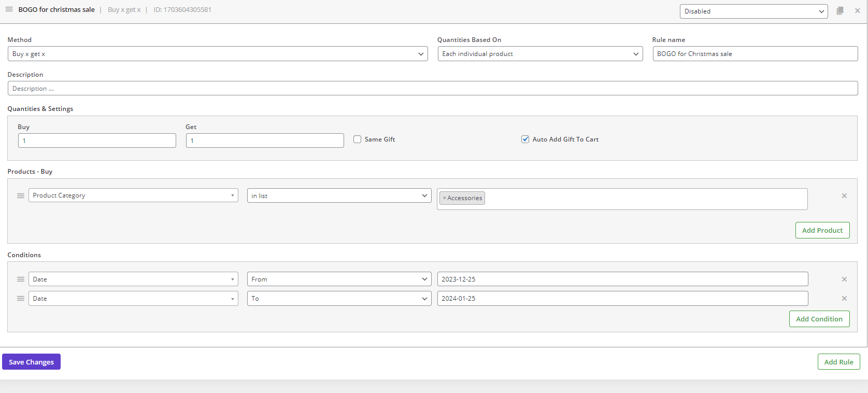Viewport: 868px width, 393px height.
Task: Open the second Date condition type dropdown
Action: tap(133, 299)
